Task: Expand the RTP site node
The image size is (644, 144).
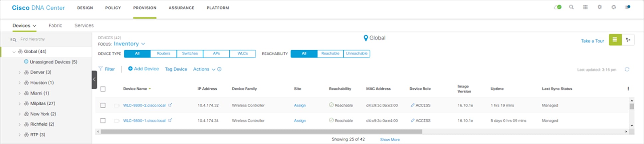Action: (x=19, y=135)
